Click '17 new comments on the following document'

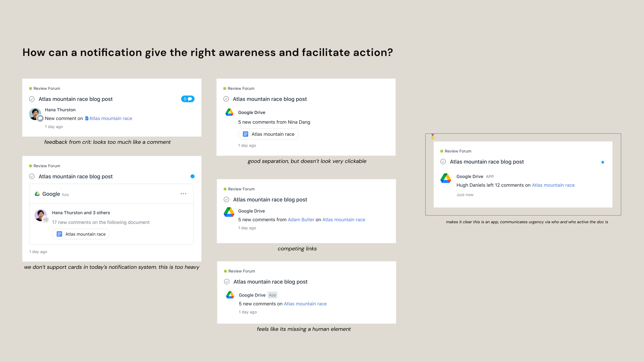coord(101,222)
